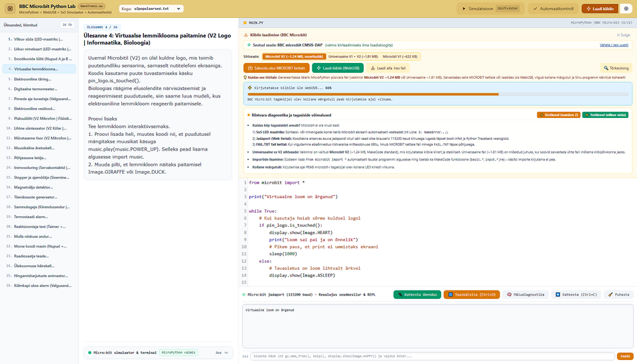Click code line display.show(Image.ASLEEP)

click(x=302, y=276)
